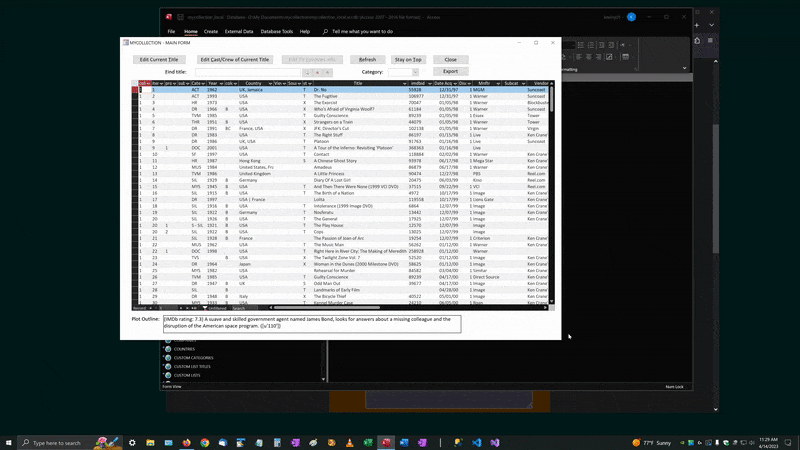Click the Export button

point(451,71)
